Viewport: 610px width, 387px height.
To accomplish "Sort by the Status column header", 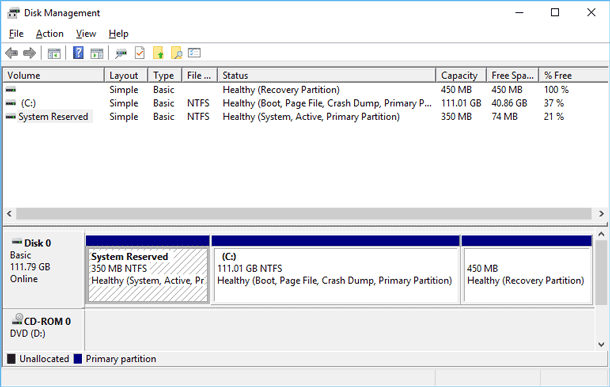I will coord(327,75).
